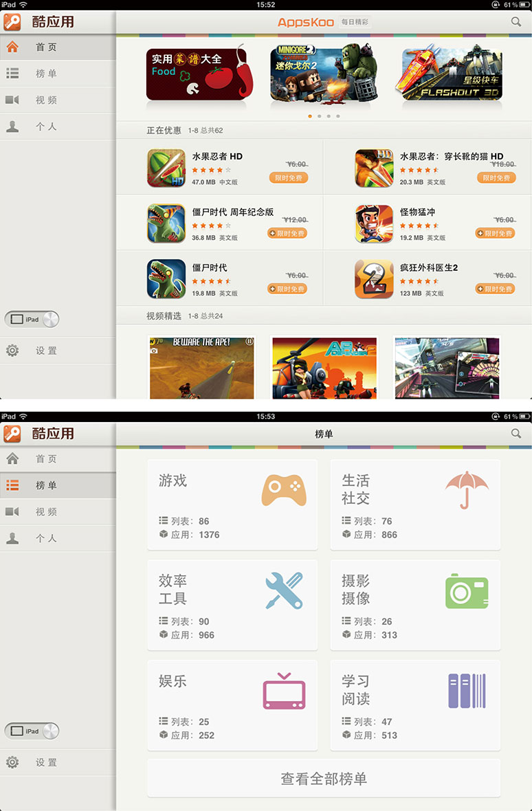The image size is (532, 811).
Task: Open the 僵尸时代 周年纪念版 app icon
Action: click(x=166, y=223)
